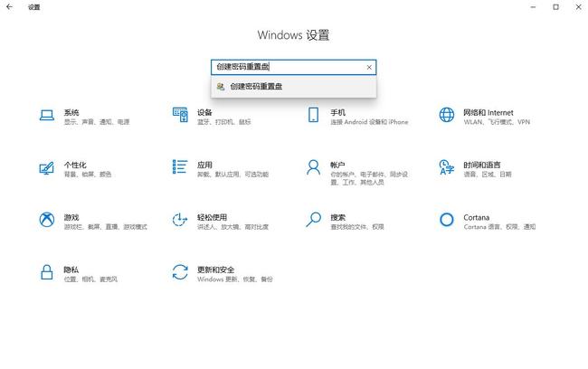Click the description under Cortana starting with Cortana
The height and width of the screenshot is (369, 588).
tap(499, 227)
